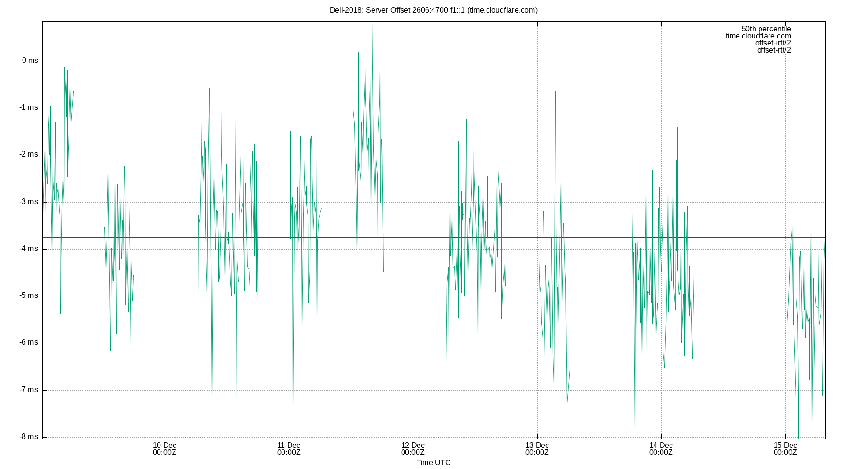Click the blue offset+rtt/2 legend line sample
Viewport: 868px width, 469px height.
coord(806,43)
